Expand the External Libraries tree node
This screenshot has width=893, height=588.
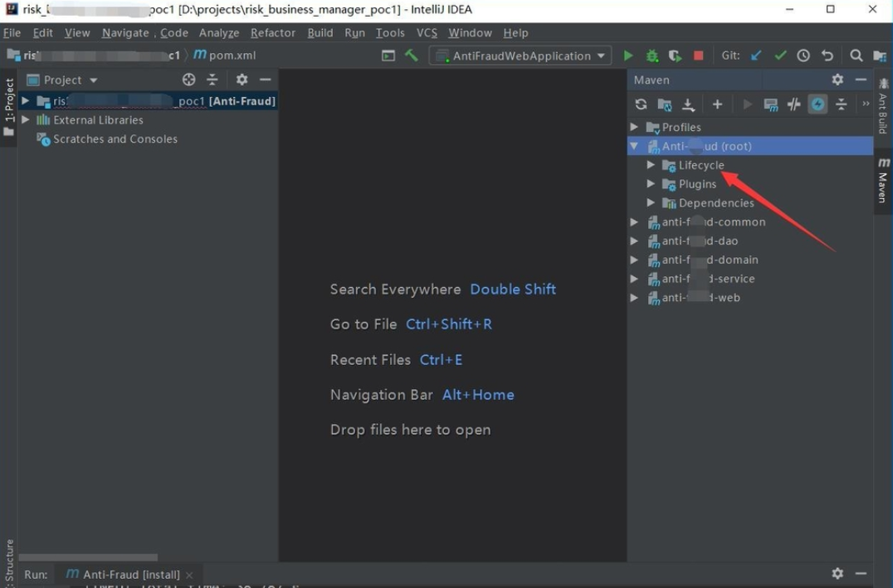(26, 120)
